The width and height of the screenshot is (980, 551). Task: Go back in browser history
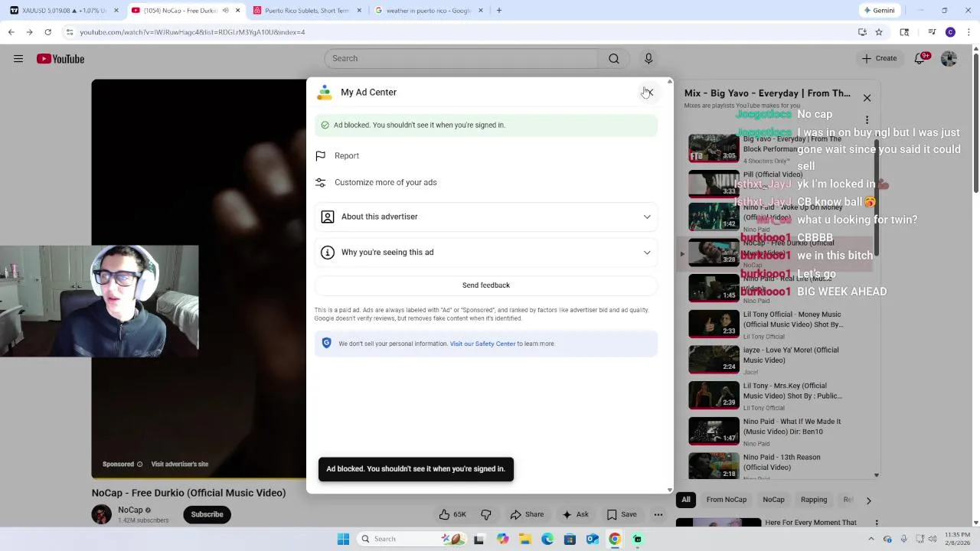click(11, 32)
